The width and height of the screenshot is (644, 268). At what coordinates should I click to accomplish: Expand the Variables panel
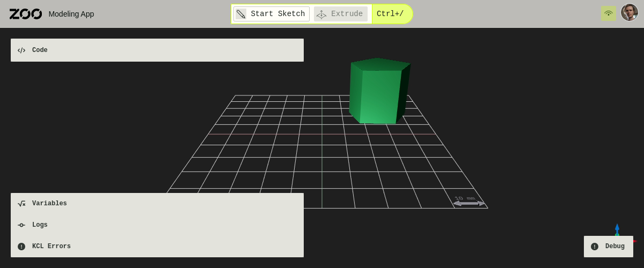coord(157,204)
